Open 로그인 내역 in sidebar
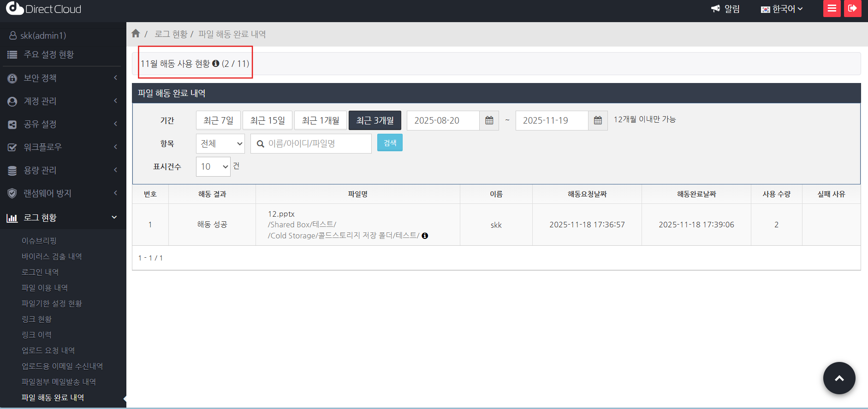 (40, 272)
